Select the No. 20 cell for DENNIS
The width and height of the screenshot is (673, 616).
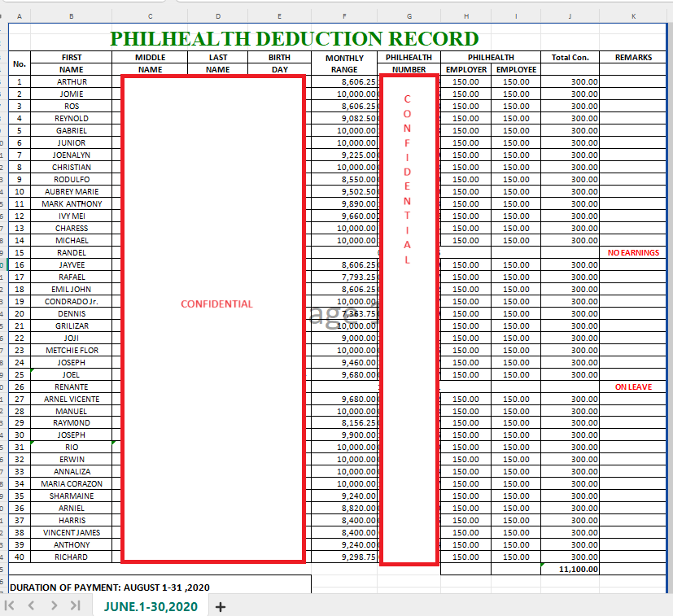[x=20, y=314]
